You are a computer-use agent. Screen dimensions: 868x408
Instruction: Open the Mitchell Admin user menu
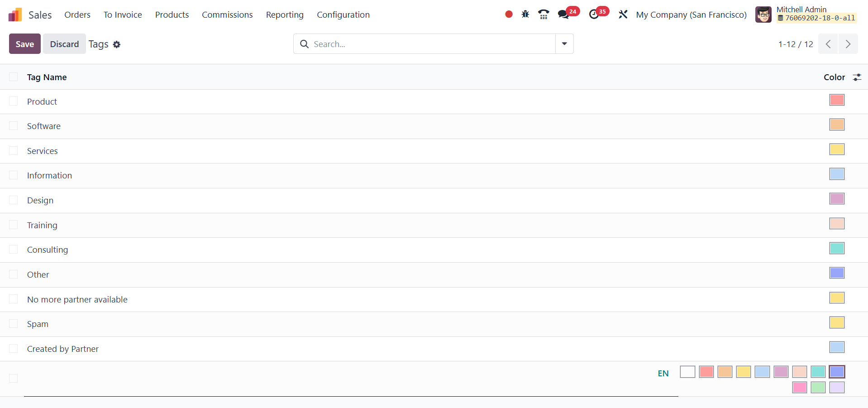(806, 14)
